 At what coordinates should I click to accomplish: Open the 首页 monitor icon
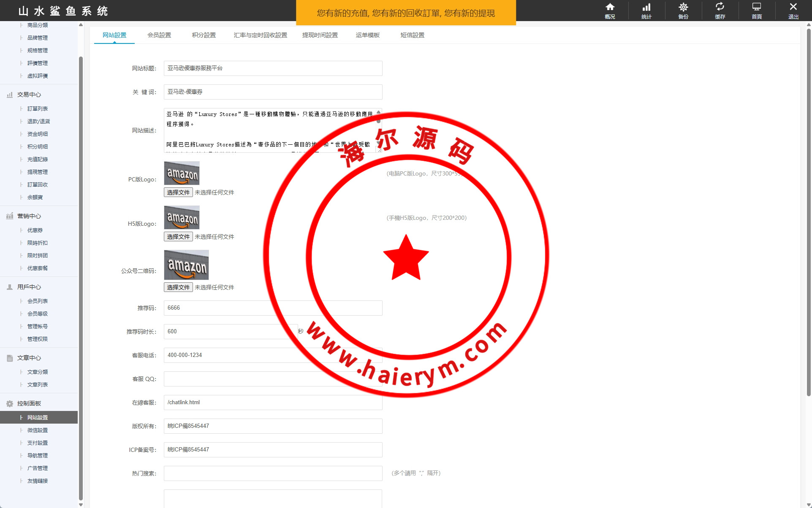(x=757, y=7)
